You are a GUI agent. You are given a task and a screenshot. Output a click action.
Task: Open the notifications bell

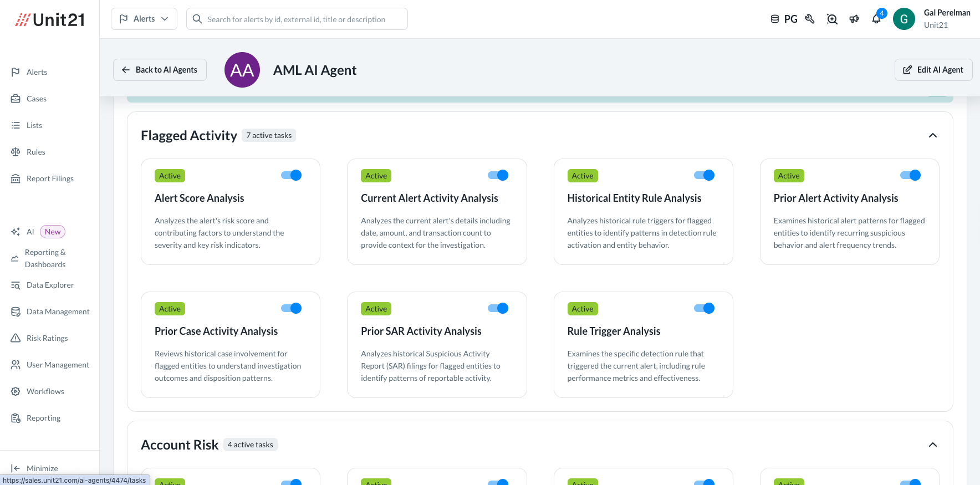coord(876,19)
